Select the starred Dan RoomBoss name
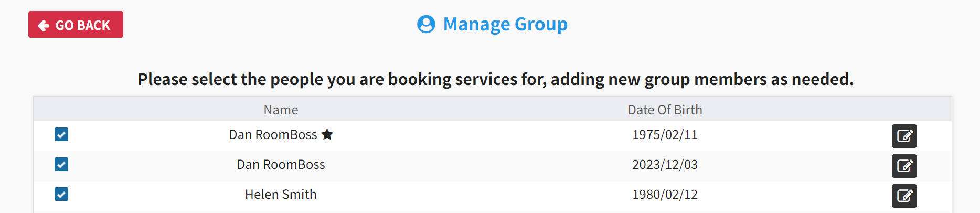Image resolution: width=980 pixels, height=213 pixels. [x=273, y=135]
